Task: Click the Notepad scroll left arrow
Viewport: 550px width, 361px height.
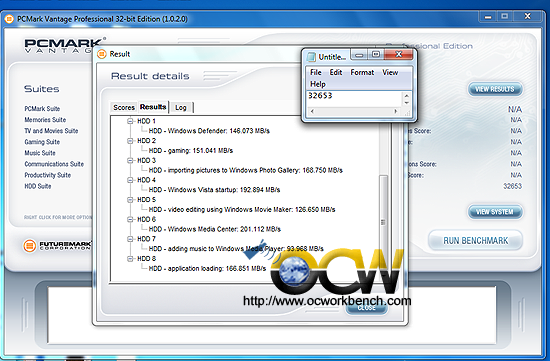Action: click(312, 111)
